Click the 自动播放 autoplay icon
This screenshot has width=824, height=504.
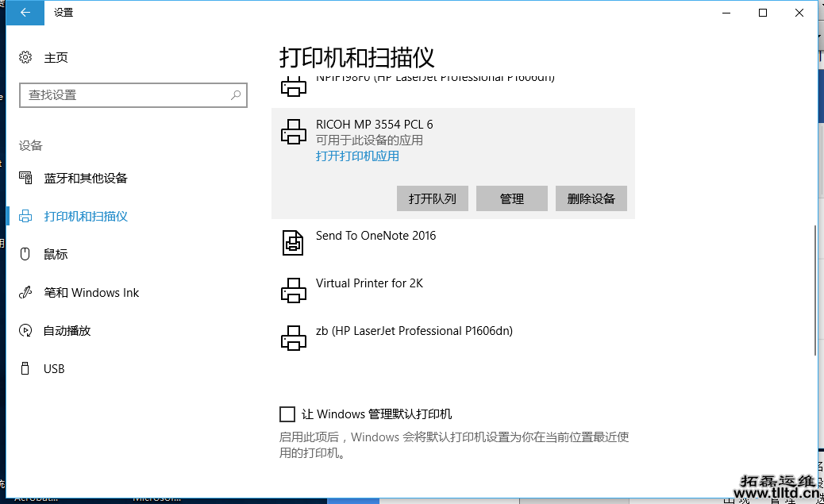pyautogui.click(x=25, y=331)
